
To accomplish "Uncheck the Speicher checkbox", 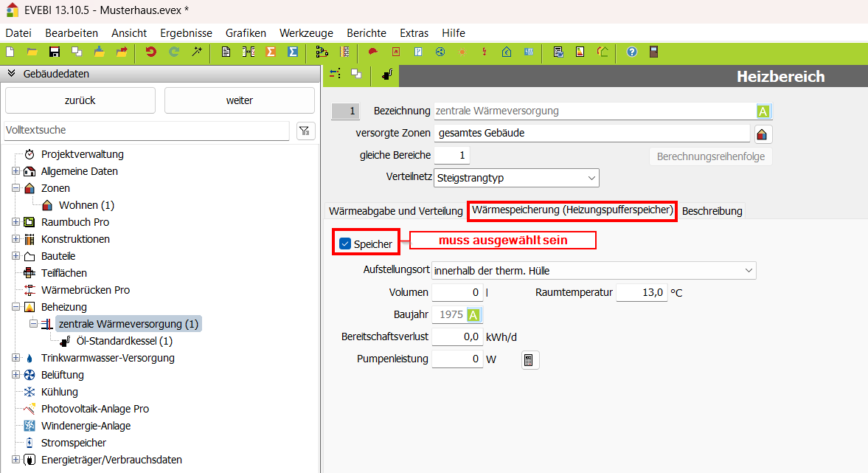I will (x=345, y=244).
